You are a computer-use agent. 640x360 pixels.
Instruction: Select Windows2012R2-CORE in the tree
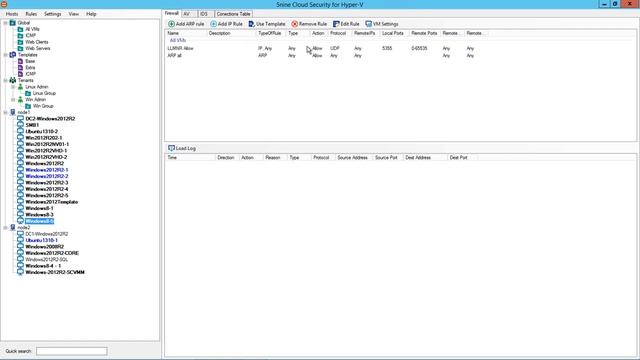click(52, 253)
